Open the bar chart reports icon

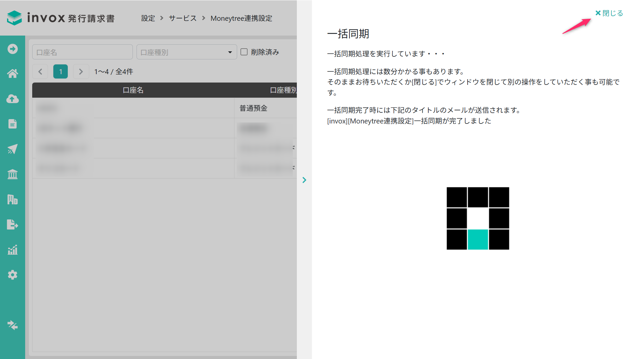12,250
